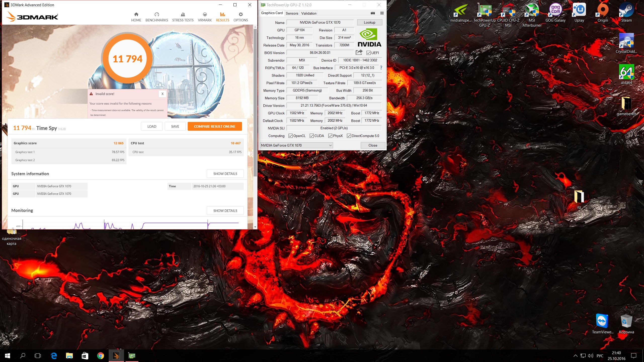This screenshot has height=362, width=644.
Task: Click BIOS export share icon
Action: [359, 52]
